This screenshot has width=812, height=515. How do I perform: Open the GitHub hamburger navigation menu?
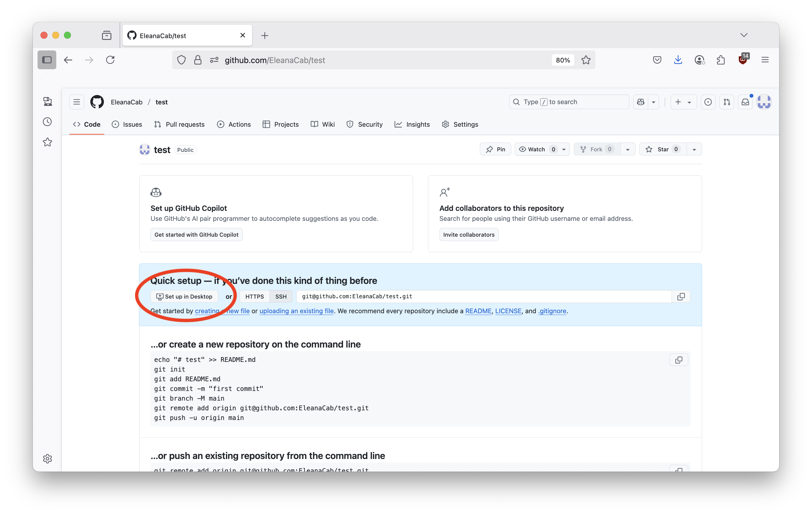(77, 102)
